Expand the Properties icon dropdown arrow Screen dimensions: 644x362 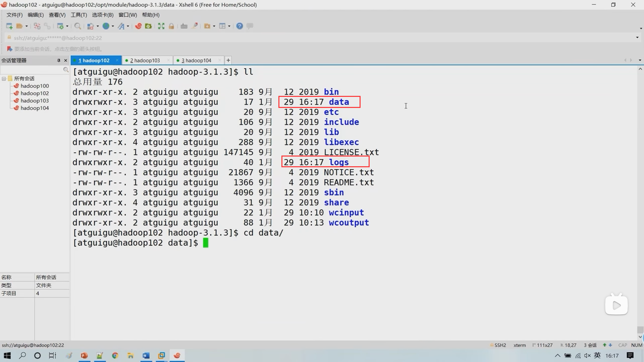click(67, 26)
